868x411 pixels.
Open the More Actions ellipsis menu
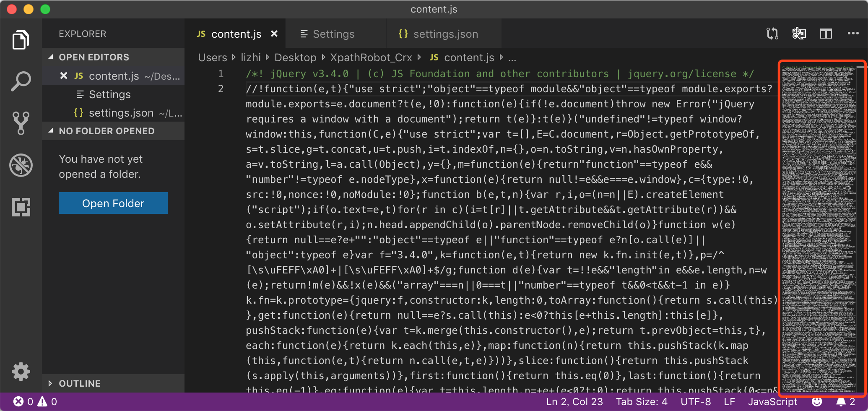coord(853,34)
